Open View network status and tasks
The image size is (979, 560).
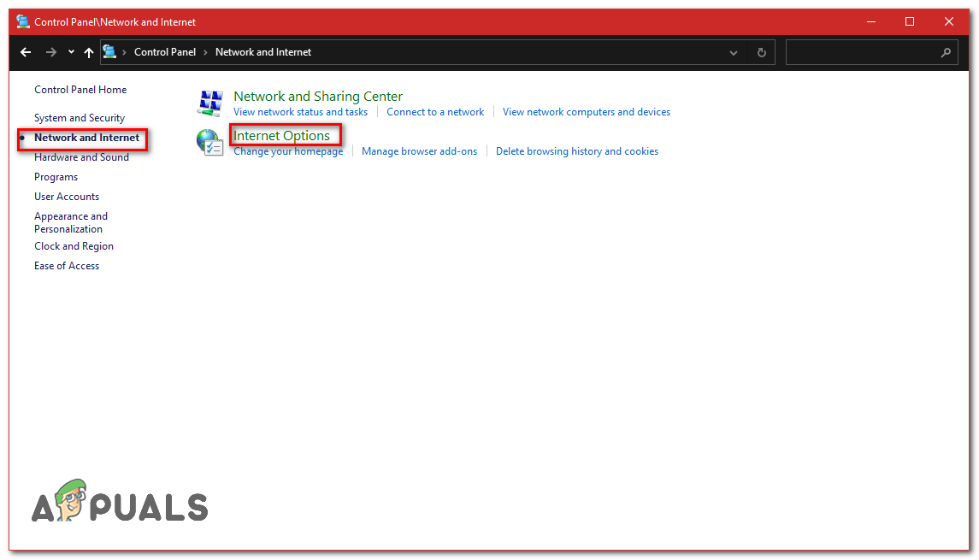(x=300, y=111)
